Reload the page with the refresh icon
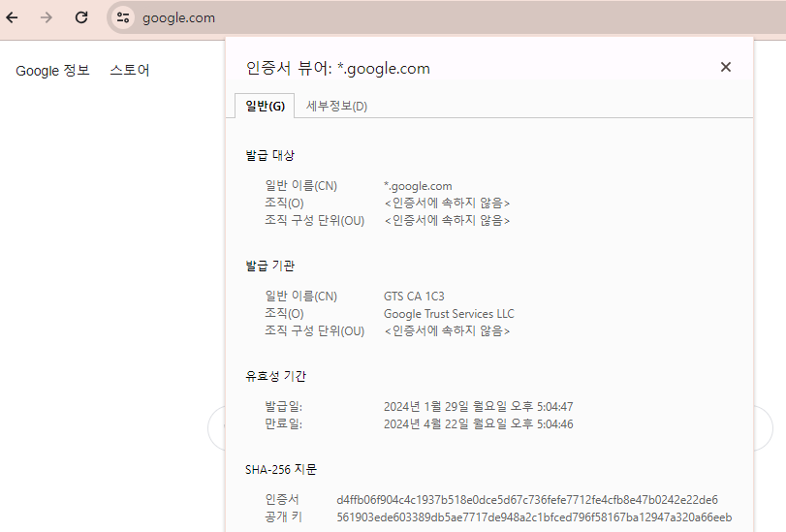This screenshot has width=786, height=532. 81,17
